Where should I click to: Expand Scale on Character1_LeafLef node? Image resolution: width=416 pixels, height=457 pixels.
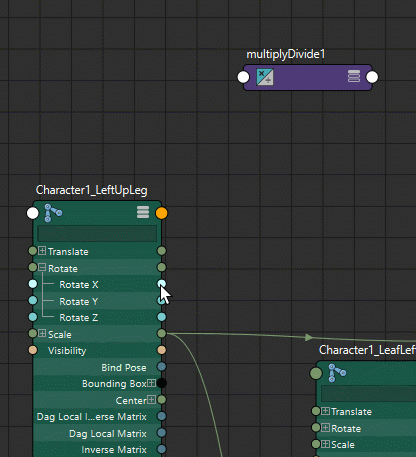point(326,444)
